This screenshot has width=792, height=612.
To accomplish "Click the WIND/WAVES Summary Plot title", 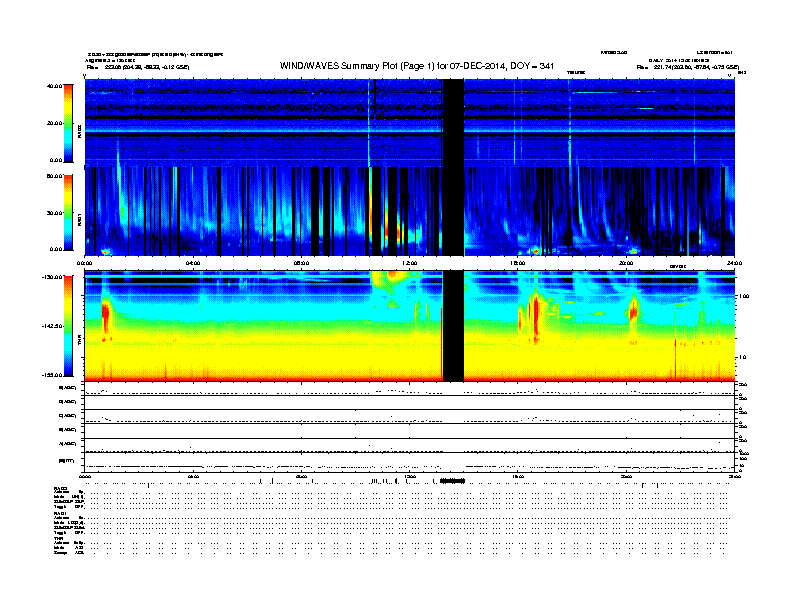I will click(x=417, y=66).
